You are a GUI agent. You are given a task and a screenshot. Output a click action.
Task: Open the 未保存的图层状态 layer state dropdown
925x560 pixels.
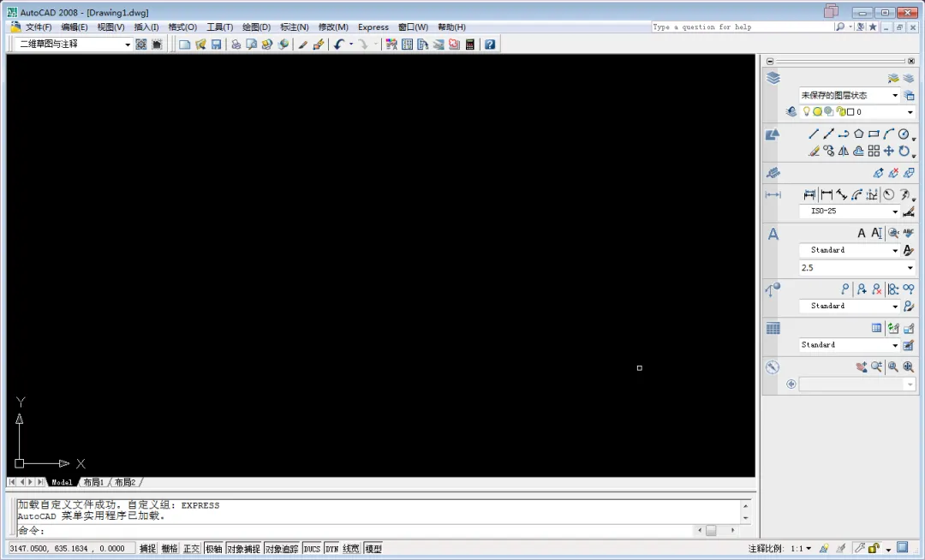(x=895, y=96)
